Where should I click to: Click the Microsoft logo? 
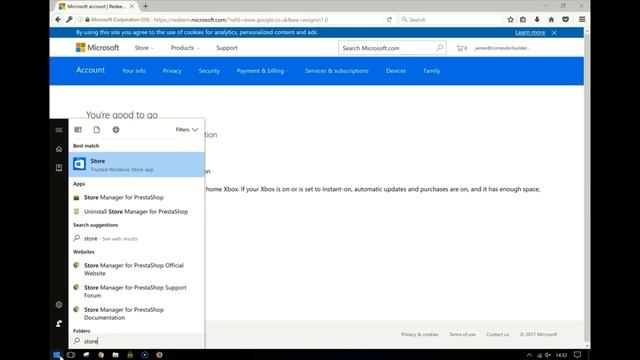point(97,48)
